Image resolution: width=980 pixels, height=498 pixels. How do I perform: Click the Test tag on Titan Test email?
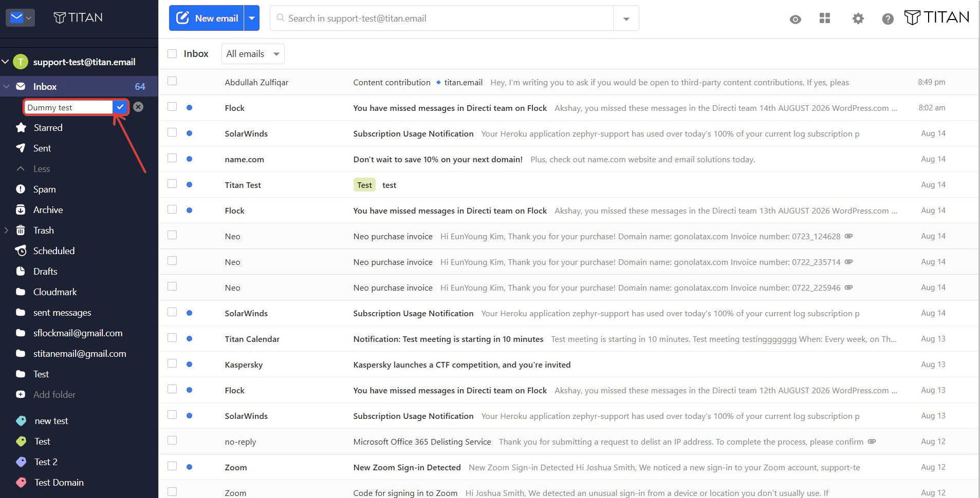[364, 185]
